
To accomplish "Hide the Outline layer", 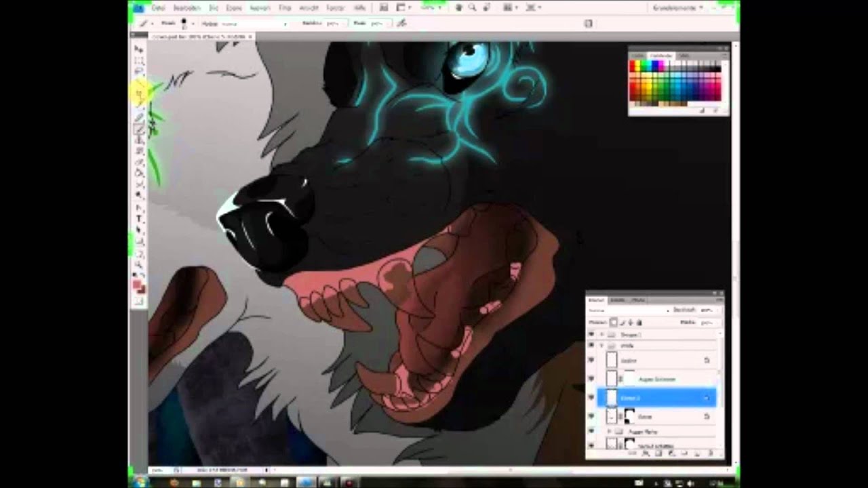I will pos(591,361).
